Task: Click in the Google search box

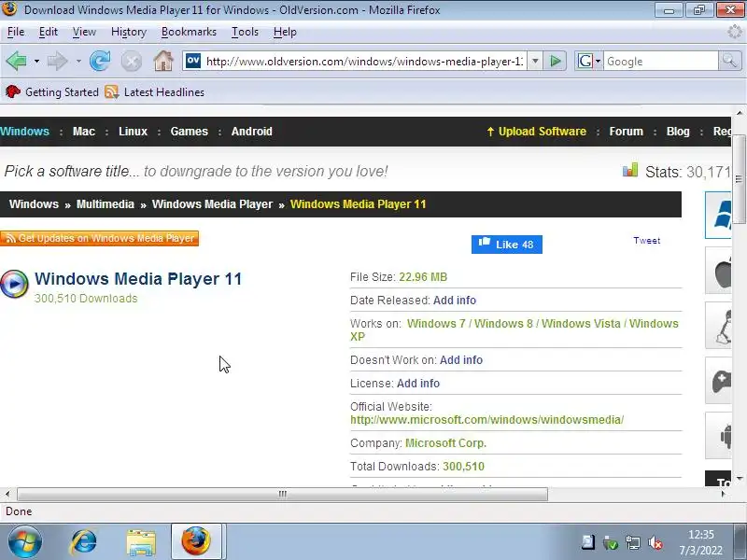Action: coord(661,62)
